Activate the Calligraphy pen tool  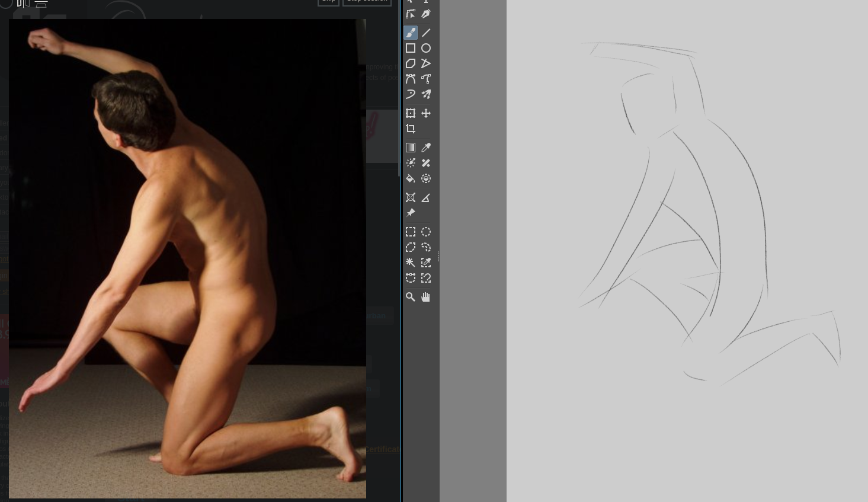coord(426,14)
